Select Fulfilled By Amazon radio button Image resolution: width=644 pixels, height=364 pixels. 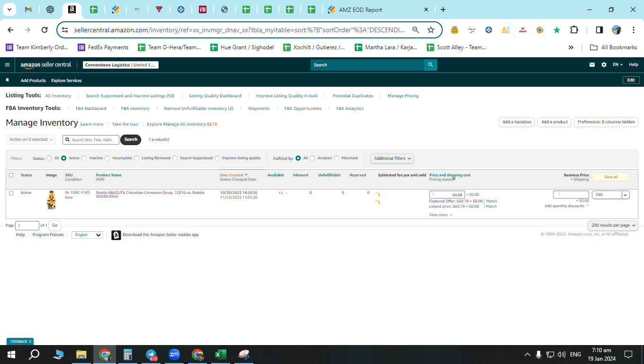coord(313,158)
